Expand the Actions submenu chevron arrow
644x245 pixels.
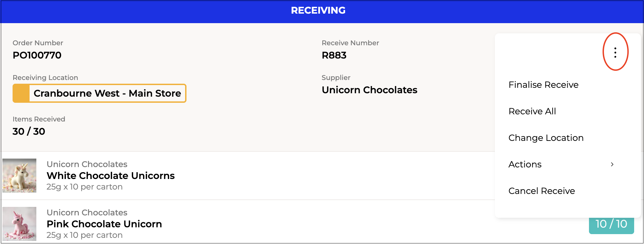point(612,164)
